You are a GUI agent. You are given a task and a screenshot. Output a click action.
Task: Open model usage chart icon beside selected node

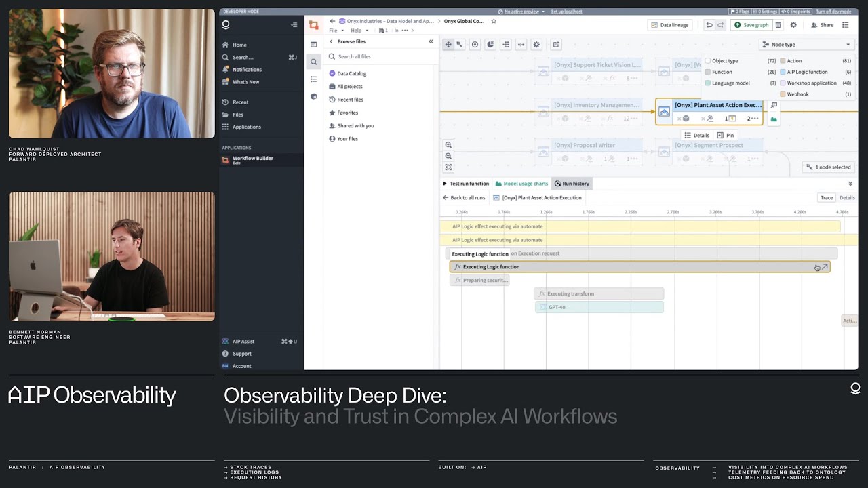[x=774, y=119]
